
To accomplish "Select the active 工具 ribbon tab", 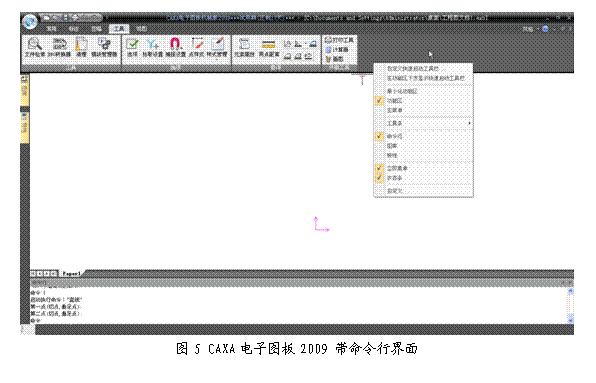I will point(119,29).
